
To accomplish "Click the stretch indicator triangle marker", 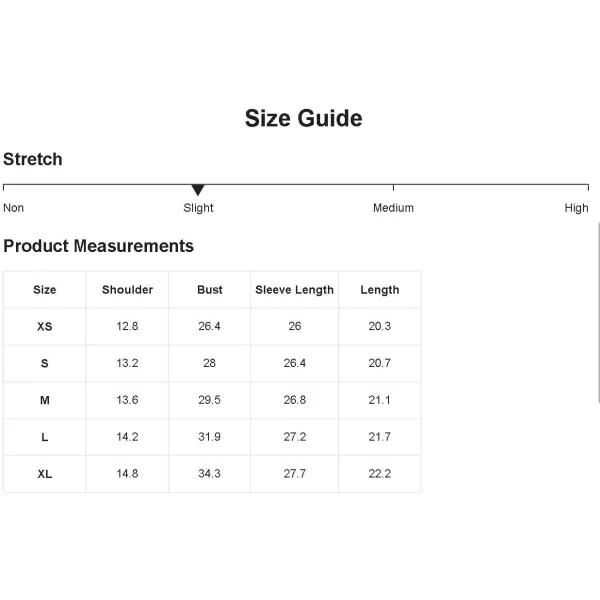I will [198, 190].
